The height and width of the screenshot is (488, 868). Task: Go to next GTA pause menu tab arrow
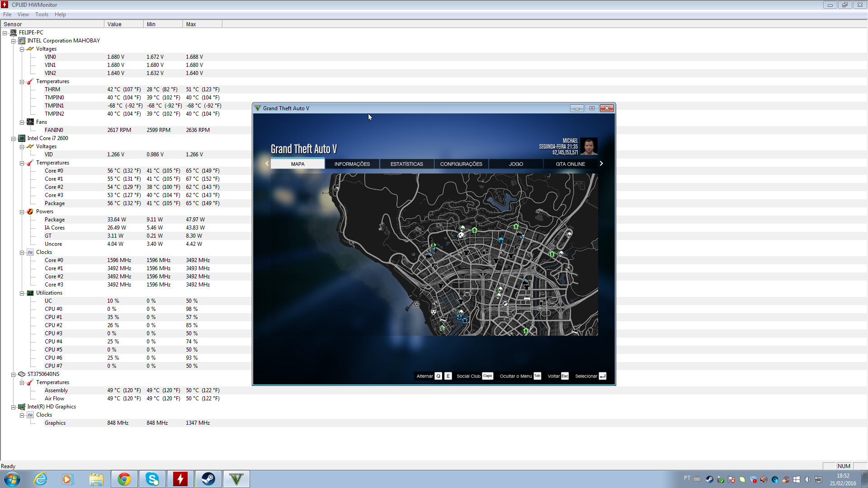601,164
